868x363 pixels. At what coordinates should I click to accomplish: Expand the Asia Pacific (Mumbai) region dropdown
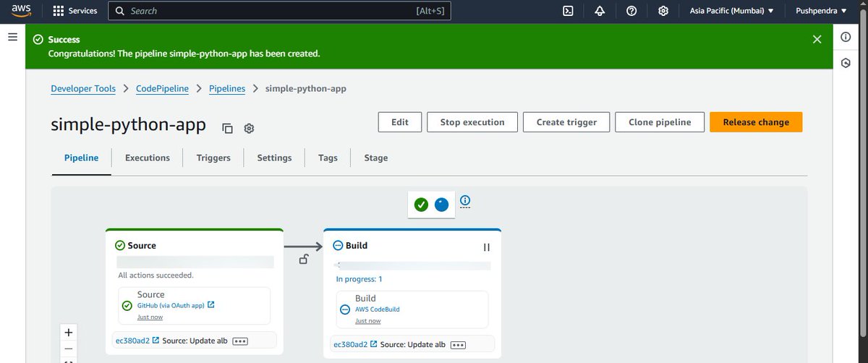731,11
